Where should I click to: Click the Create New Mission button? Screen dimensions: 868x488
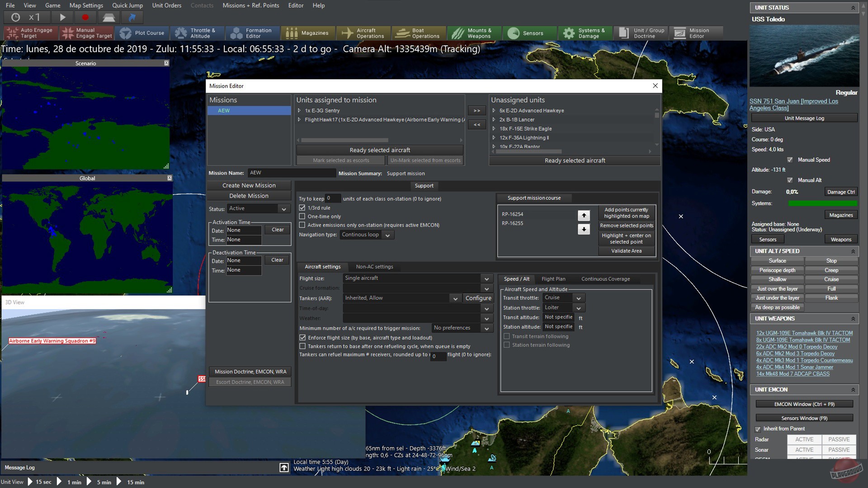pyautogui.click(x=249, y=185)
